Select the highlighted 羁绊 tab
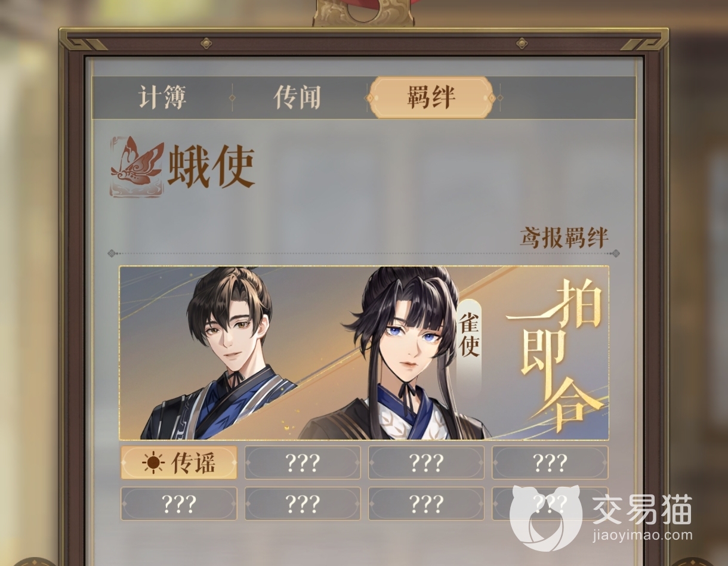The width and height of the screenshot is (728, 566). 431,97
